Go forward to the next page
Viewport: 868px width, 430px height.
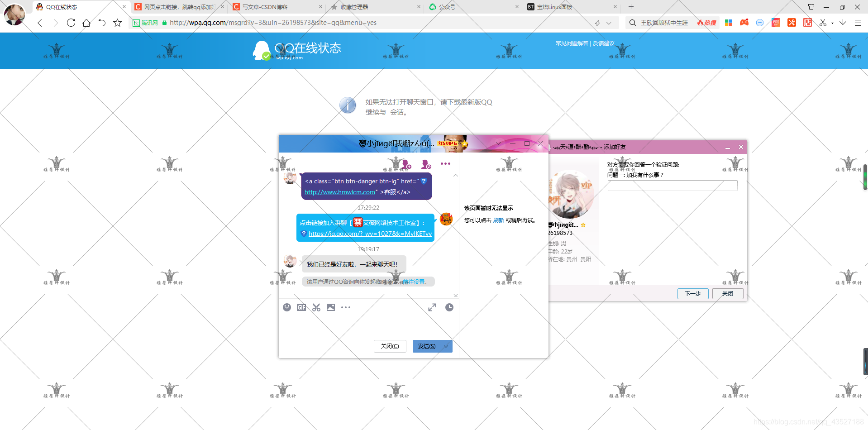(x=56, y=23)
